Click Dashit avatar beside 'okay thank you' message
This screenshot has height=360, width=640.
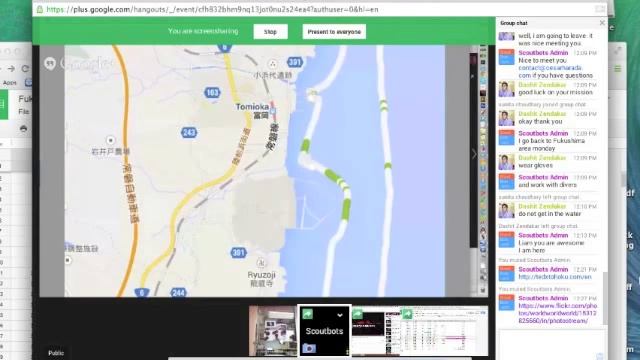507,118
